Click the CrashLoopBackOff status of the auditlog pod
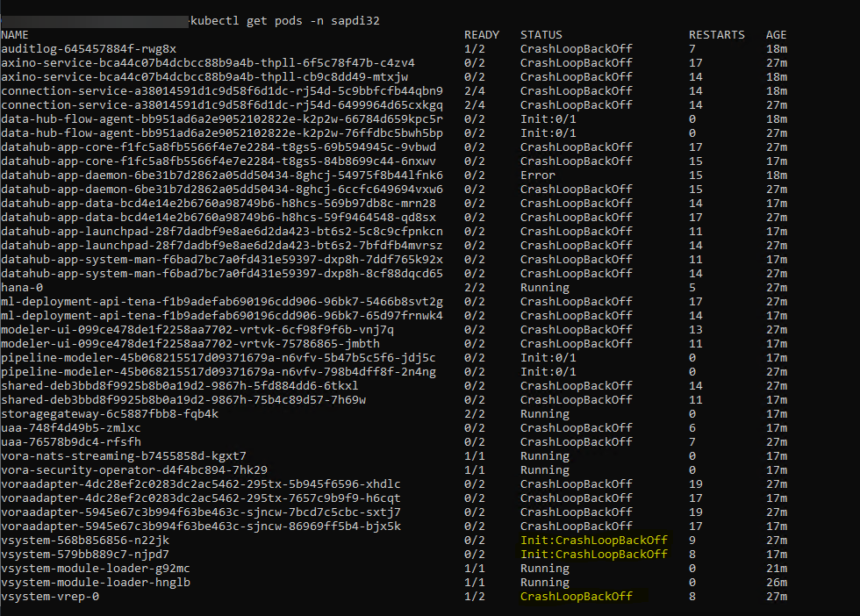860x616 pixels. pyautogui.click(x=577, y=49)
